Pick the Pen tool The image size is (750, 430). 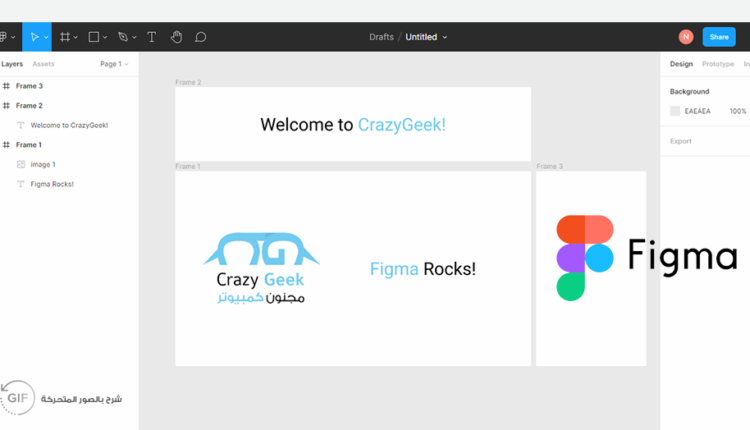[122, 37]
